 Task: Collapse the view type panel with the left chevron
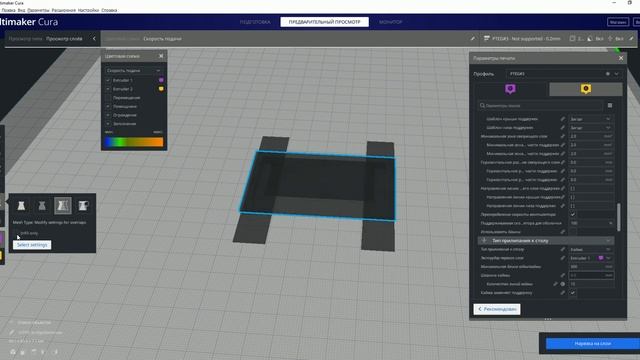click(x=94, y=39)
